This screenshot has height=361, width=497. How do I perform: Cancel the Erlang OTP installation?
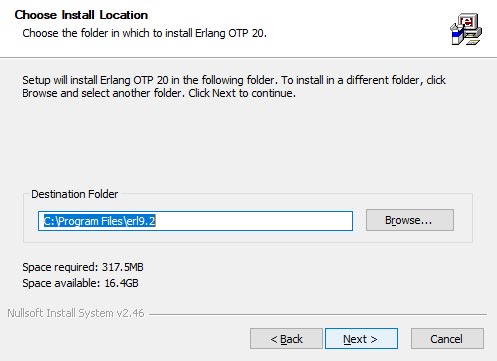(447, 339)
